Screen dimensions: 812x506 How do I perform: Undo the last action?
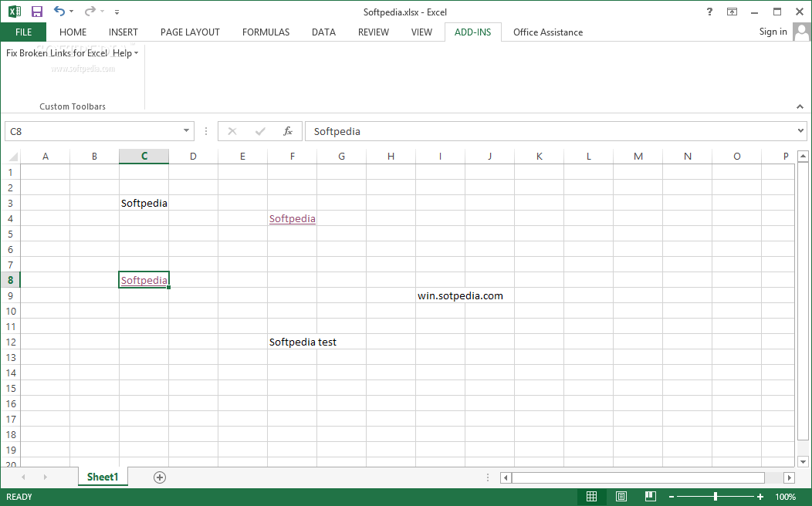point(59,11)
